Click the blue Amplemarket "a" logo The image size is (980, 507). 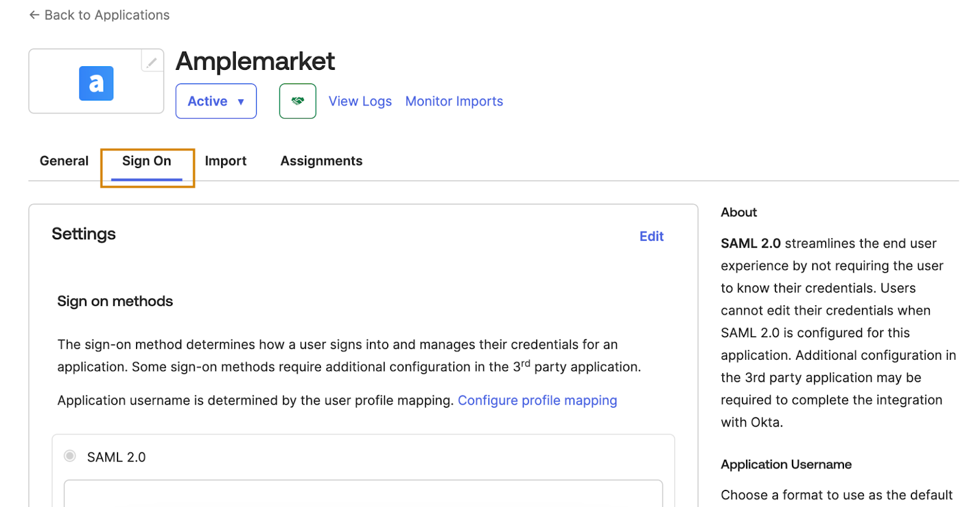(96, 83)
